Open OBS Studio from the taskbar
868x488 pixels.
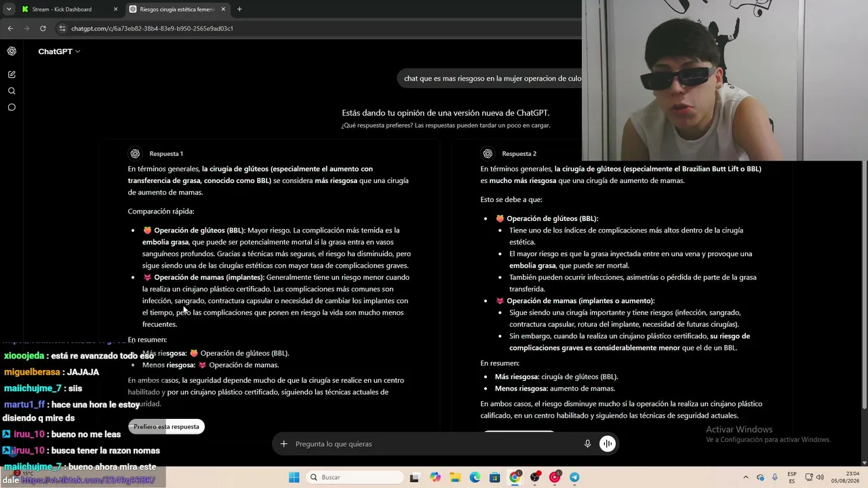535,477
